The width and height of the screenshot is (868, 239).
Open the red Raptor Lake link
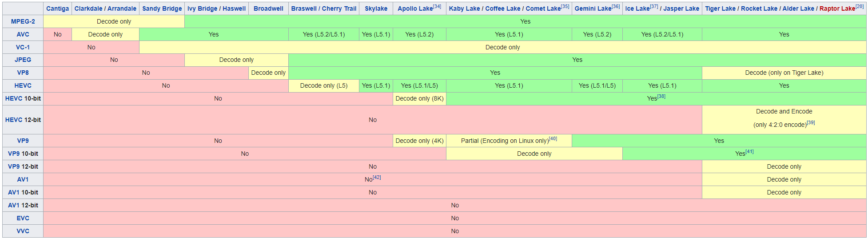[837, 8]
